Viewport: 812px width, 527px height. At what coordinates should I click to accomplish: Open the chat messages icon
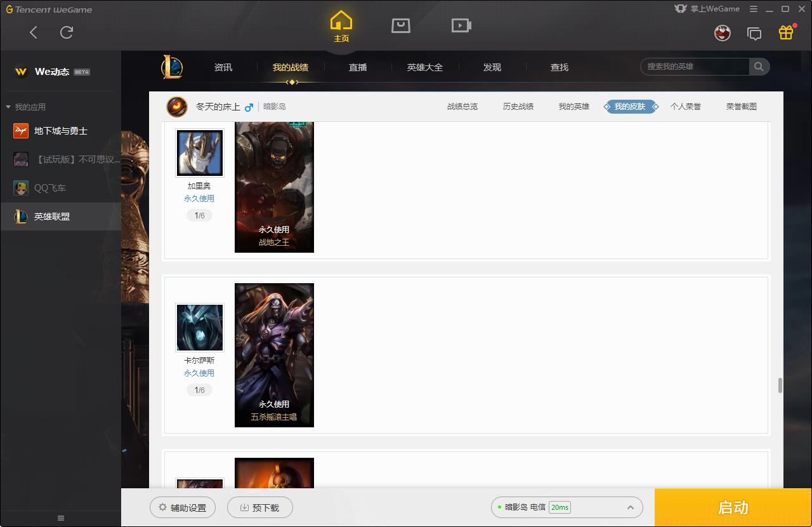[x=754, y=34]
